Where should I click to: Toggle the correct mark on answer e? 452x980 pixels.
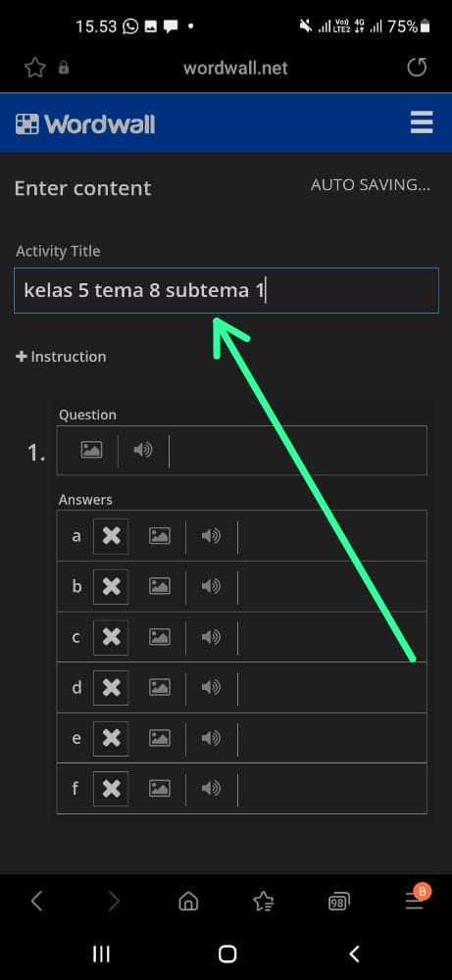tap(111, 738)
